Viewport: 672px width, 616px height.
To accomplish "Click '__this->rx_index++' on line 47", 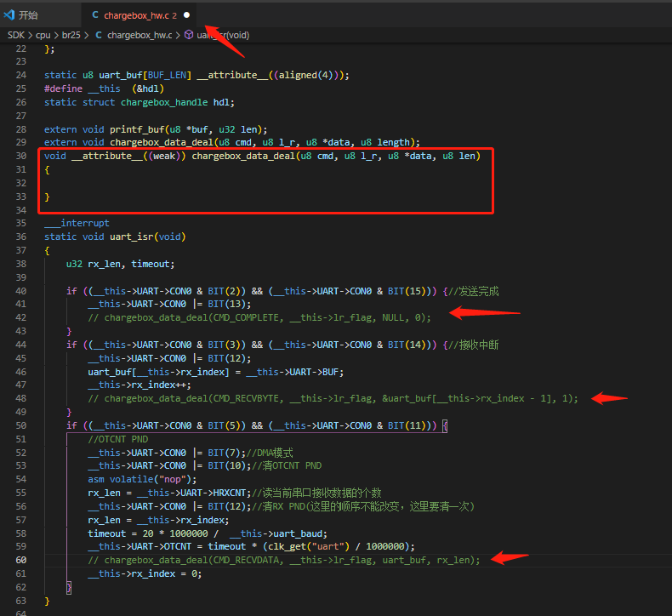I will 140,385.
